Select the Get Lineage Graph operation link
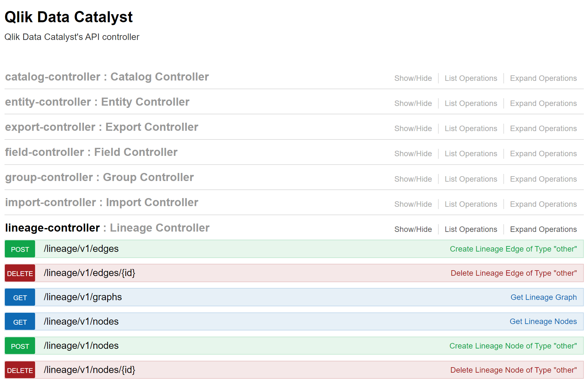This screenshot has height=382, width=588. coord(544,297)
